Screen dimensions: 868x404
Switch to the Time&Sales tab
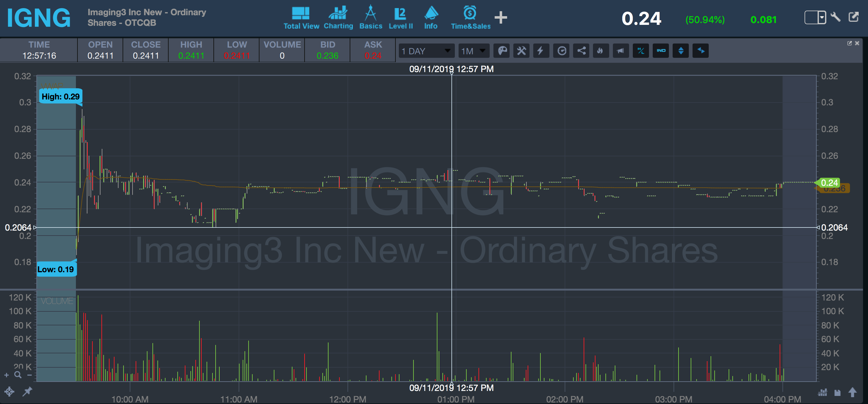point(470,18)
